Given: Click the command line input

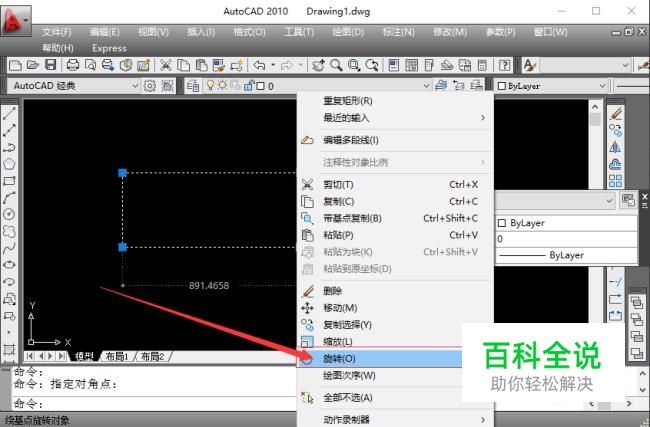Looking at the screenshot, I should pyautogui.click(x=153, y=403).
